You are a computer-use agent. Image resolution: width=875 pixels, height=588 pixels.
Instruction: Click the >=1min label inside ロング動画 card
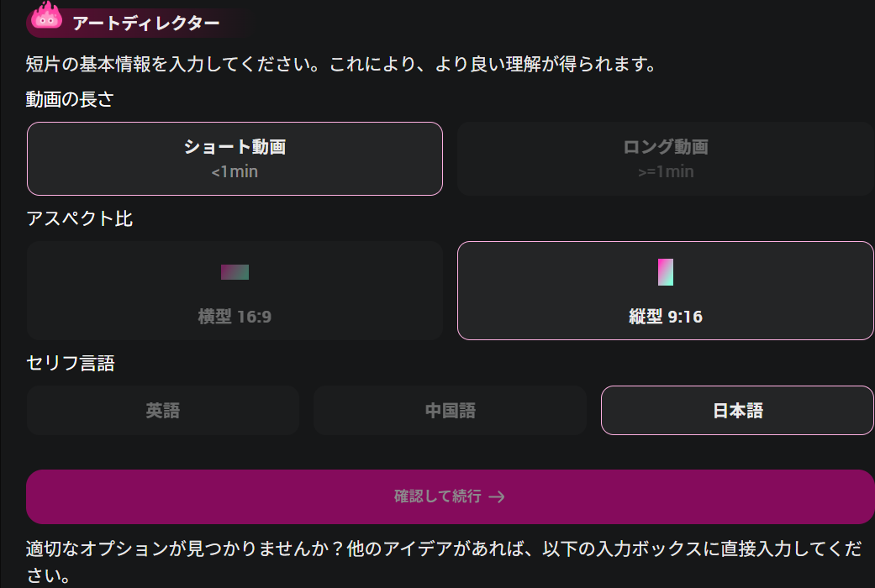(665, 172)
